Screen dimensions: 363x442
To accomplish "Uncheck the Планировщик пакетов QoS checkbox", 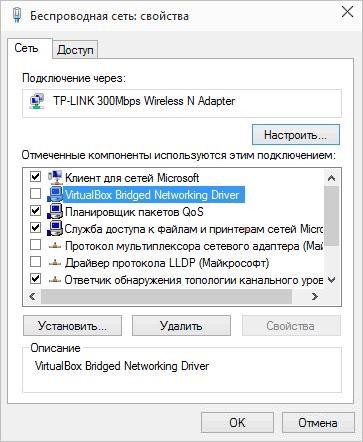I will pos(35,211).
